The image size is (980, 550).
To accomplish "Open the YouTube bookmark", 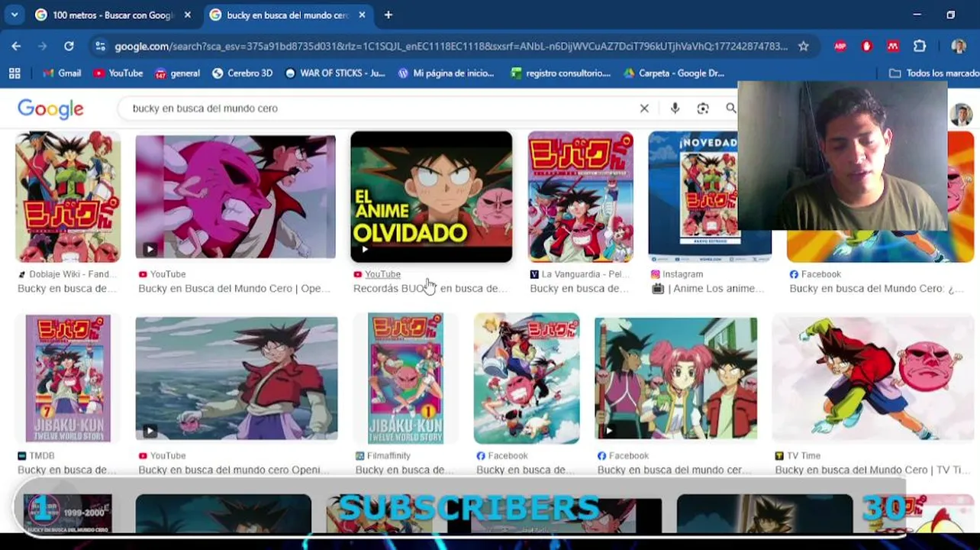I will coord(118,73).
